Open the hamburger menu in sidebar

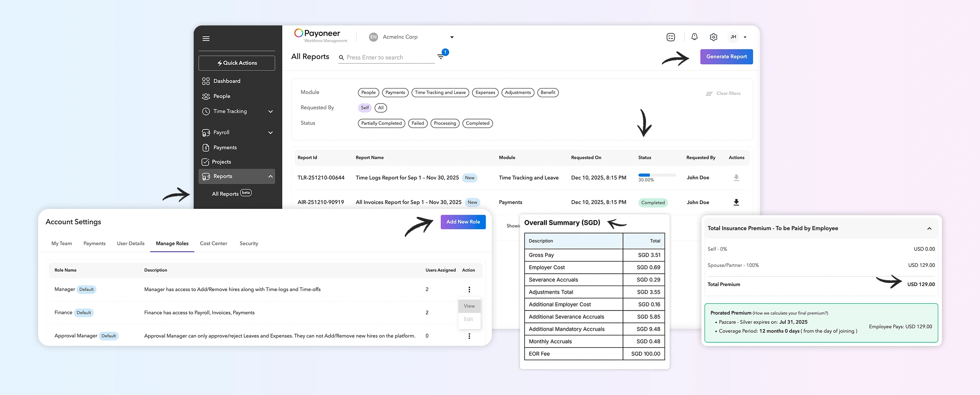click(206, 39)
